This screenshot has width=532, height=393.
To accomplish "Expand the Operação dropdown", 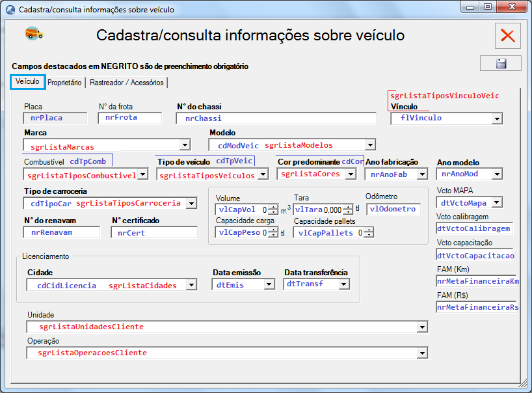I will (422, 353).
